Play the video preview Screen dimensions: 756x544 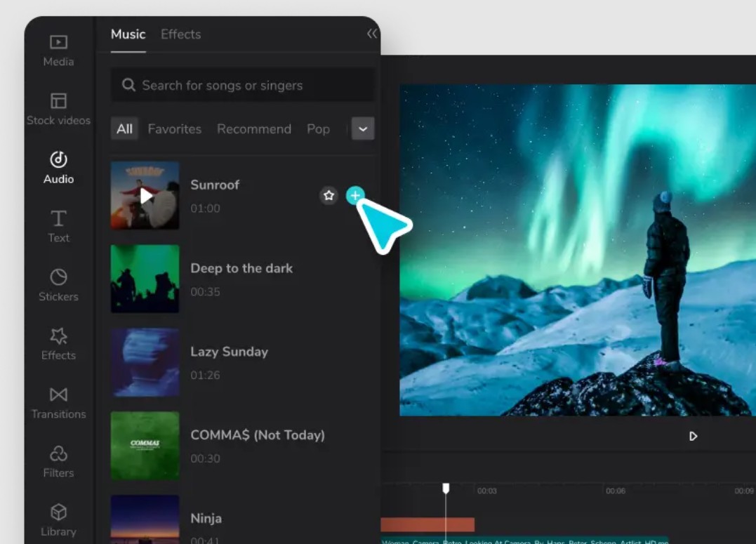pyautogui.click(x=693, y=436)
